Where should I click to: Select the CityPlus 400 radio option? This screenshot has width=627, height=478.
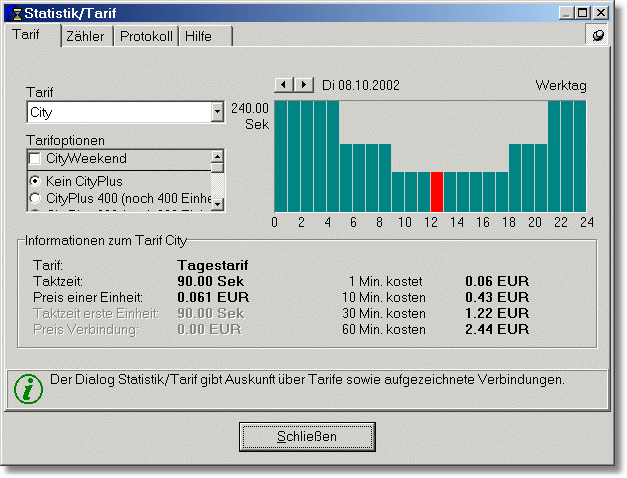(35, 198)
